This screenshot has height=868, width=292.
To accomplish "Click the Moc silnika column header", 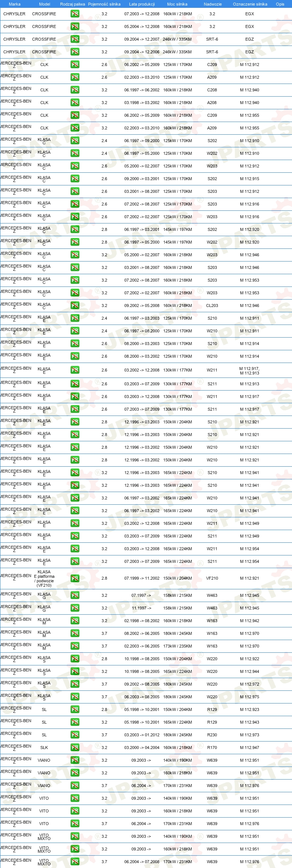I will (x=177, y=4).
